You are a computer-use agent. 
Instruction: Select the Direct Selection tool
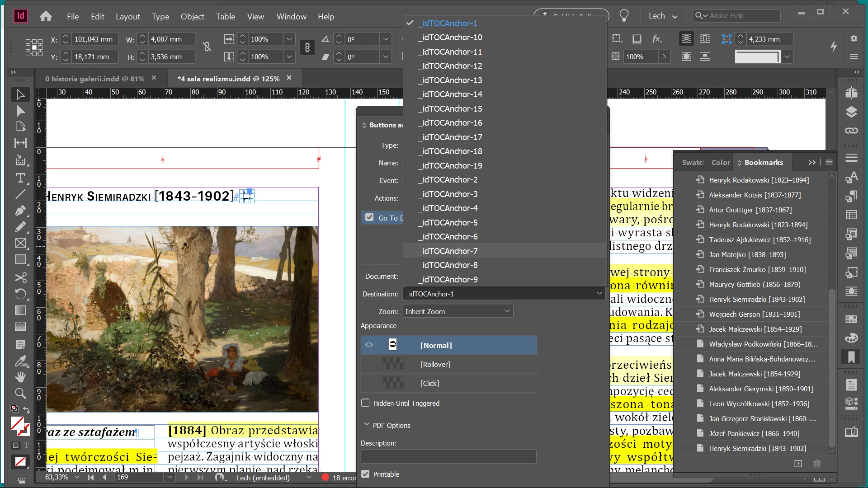(x=20, y=111)
